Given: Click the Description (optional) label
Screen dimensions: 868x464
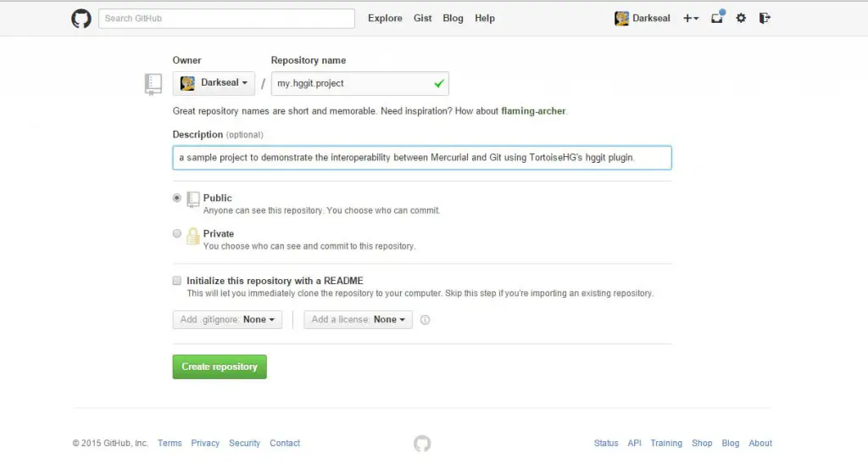Looking at the screenshot, I should 218,135.
